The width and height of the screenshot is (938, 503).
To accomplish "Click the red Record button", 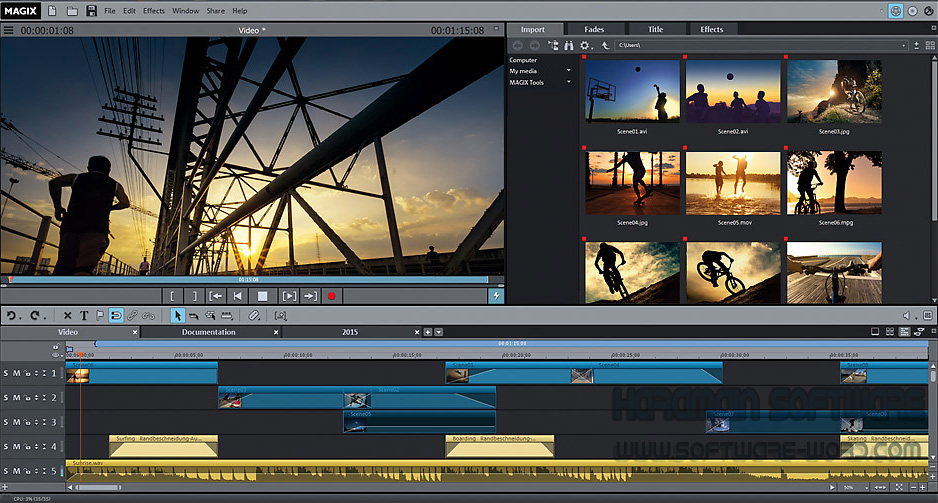I will [331, 296].
